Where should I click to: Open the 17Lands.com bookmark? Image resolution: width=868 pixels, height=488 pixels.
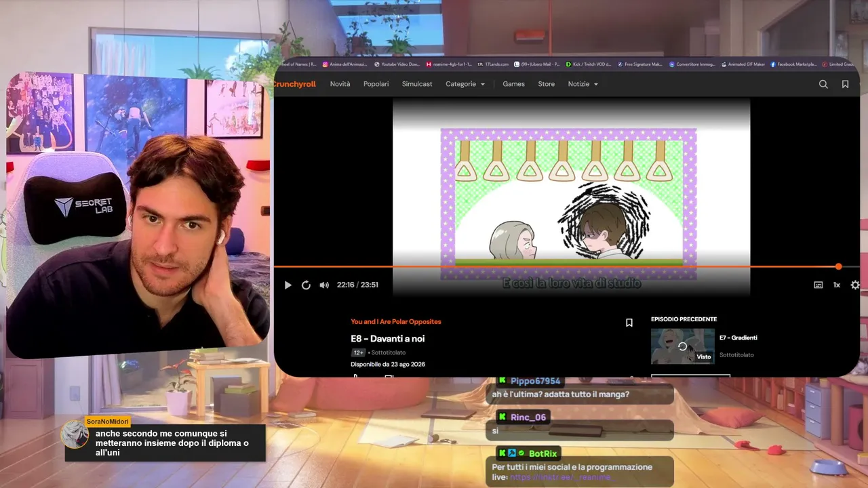click(x=493, y=64)
